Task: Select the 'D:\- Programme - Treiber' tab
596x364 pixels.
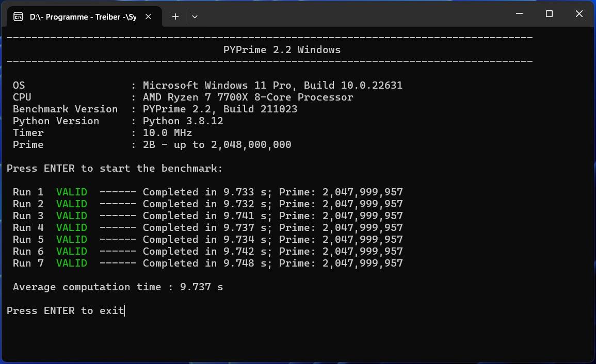Action: point(85,16)
